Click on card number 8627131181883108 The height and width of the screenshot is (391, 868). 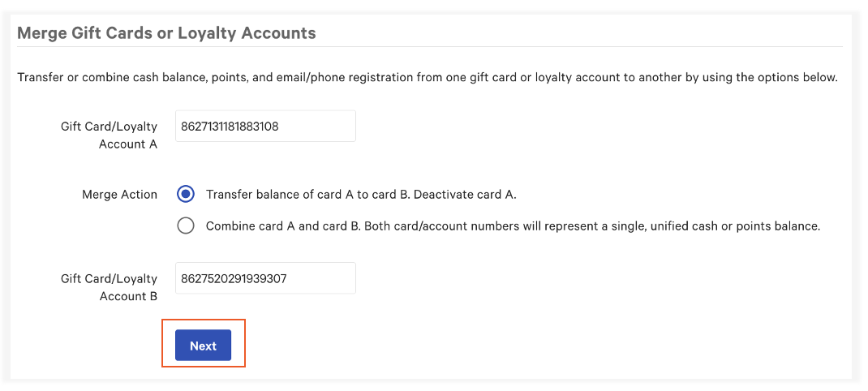(x=230, y=127)
